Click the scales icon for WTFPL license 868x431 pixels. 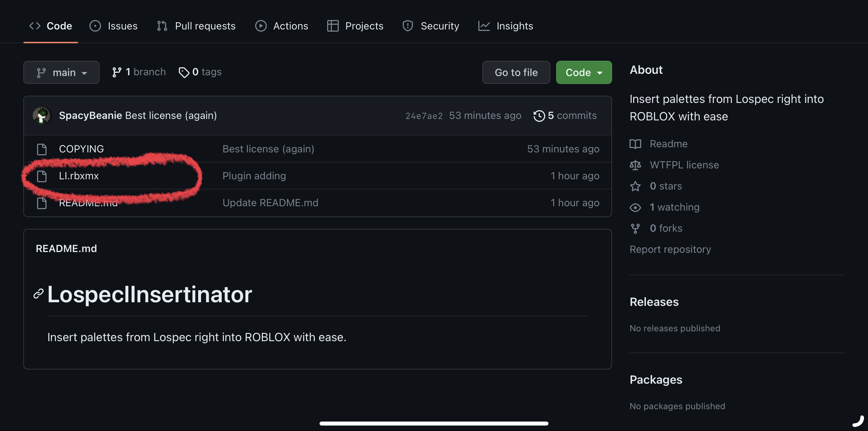[635, 165]
